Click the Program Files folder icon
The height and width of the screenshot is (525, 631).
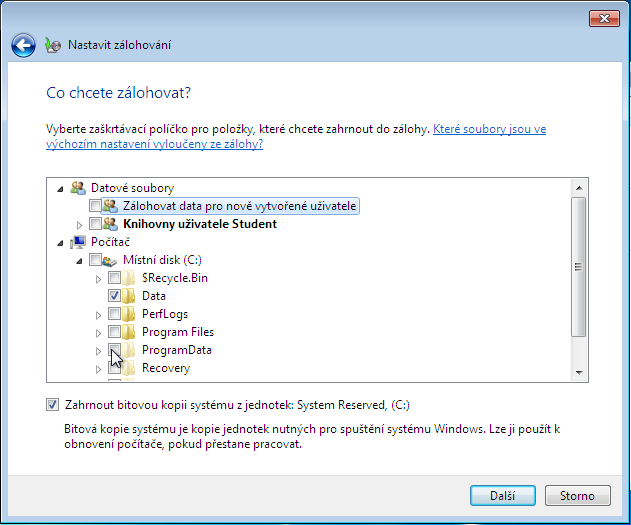click(x=130, y=332)
